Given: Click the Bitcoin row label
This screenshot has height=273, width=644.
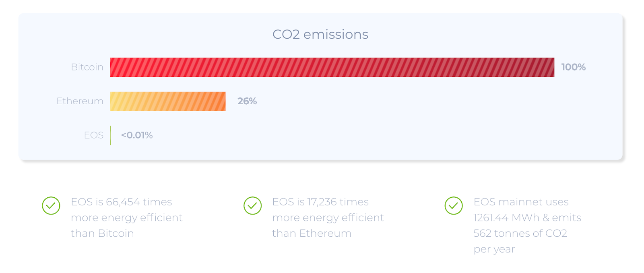Looking at the screenshot, I should 87,67.
